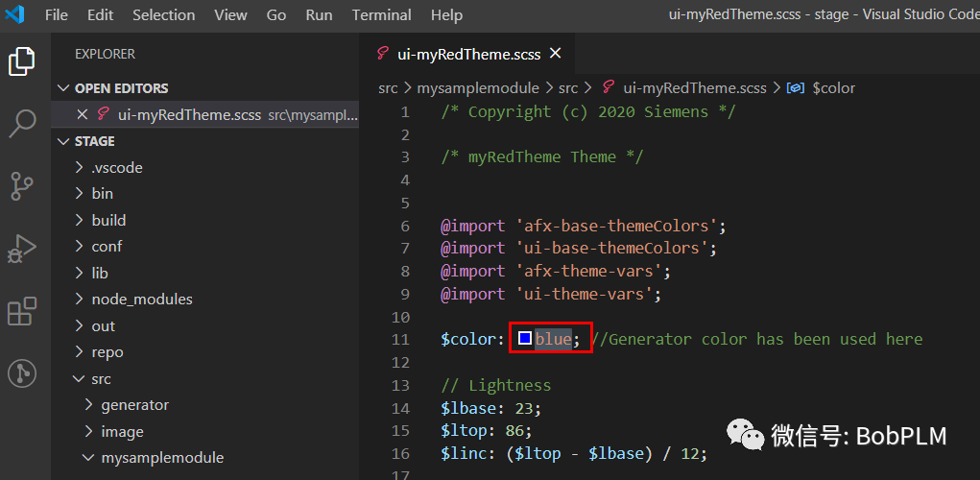Open the Edit menu
Screen dimensions: 980x480
point(100,15)
